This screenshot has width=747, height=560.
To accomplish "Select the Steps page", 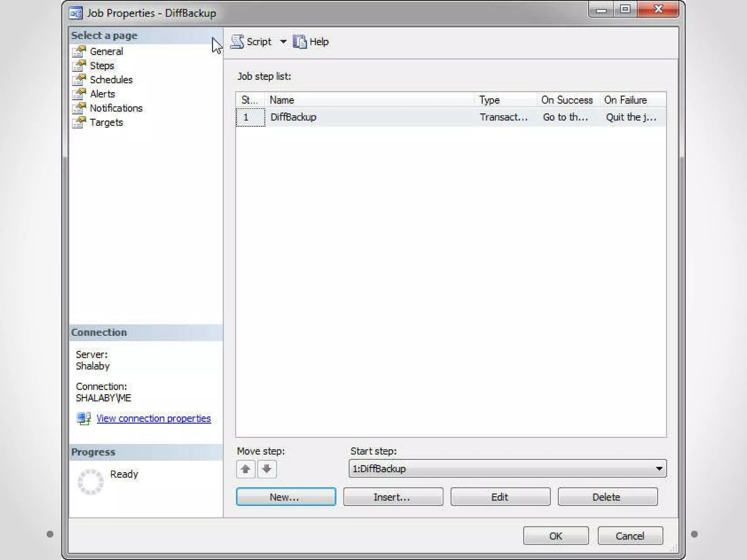I will pyautogui.click(x=102, y=66).
